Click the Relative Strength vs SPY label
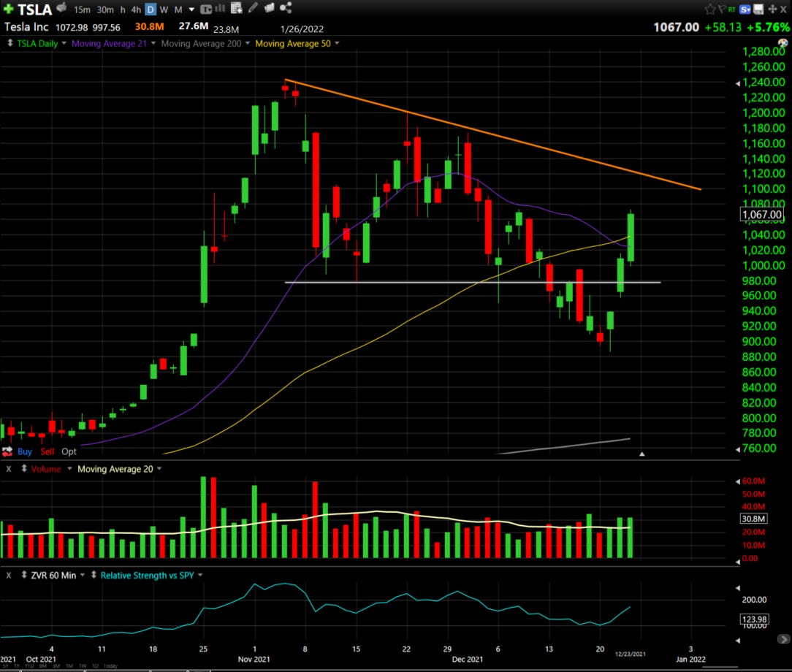Screen dimensions: 792x672 [147, 576]
